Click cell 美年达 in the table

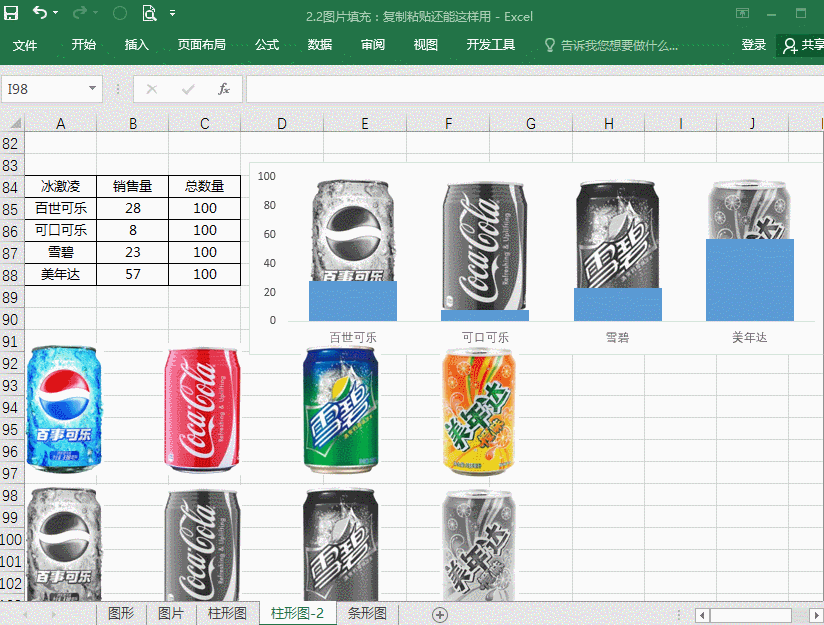point(60,274)
